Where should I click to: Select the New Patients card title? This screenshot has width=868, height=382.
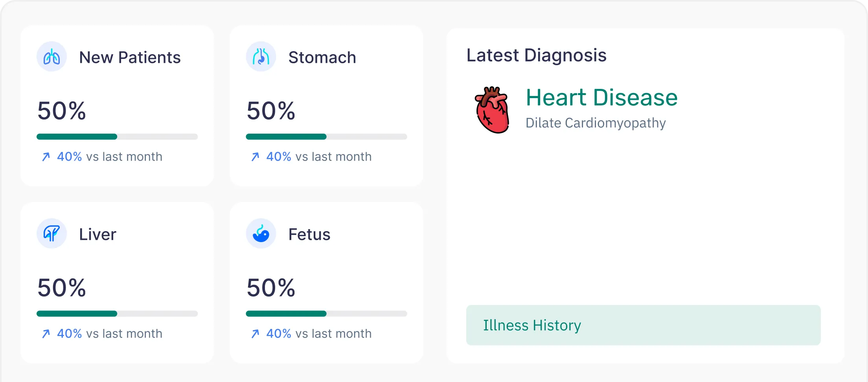tap(130, 57)
